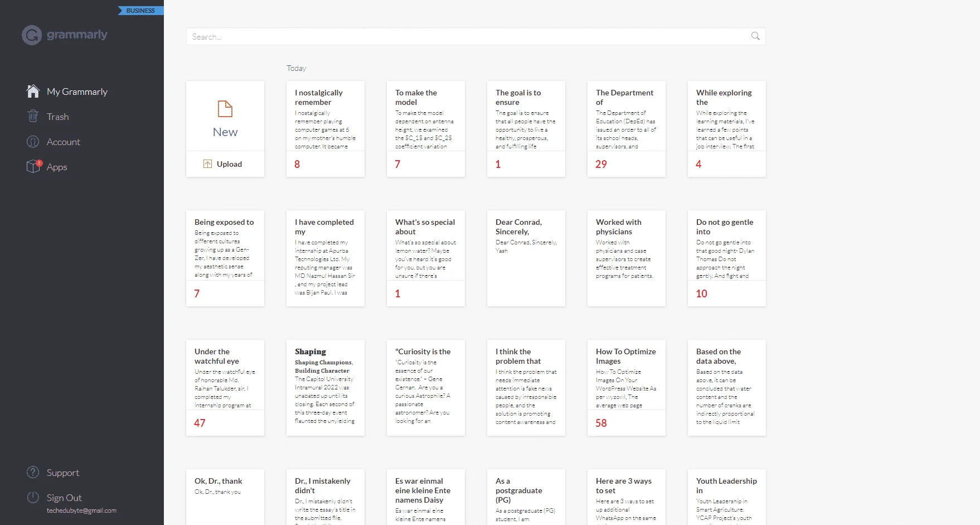980x525 pixels.
Task: Click the Sign Out power icon
Action: pyautogui.click(x=33, y=497)
